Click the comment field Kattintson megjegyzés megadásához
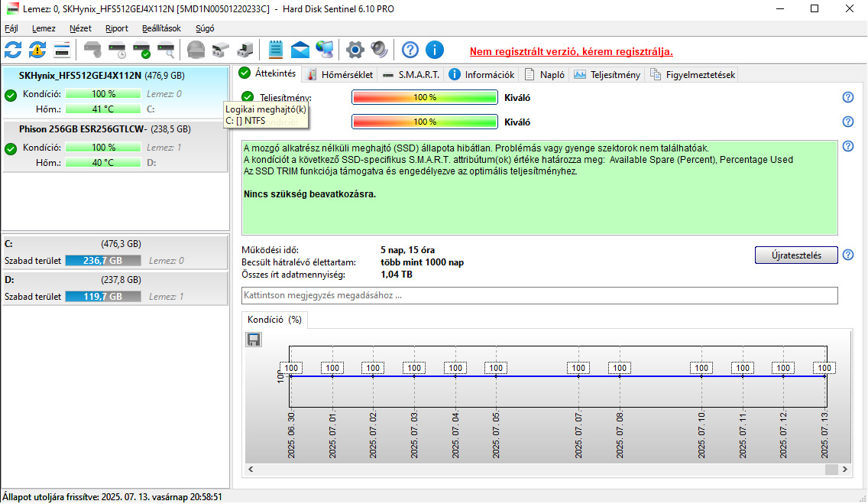Viewport: 868px width, 504px height. point(539,295)
